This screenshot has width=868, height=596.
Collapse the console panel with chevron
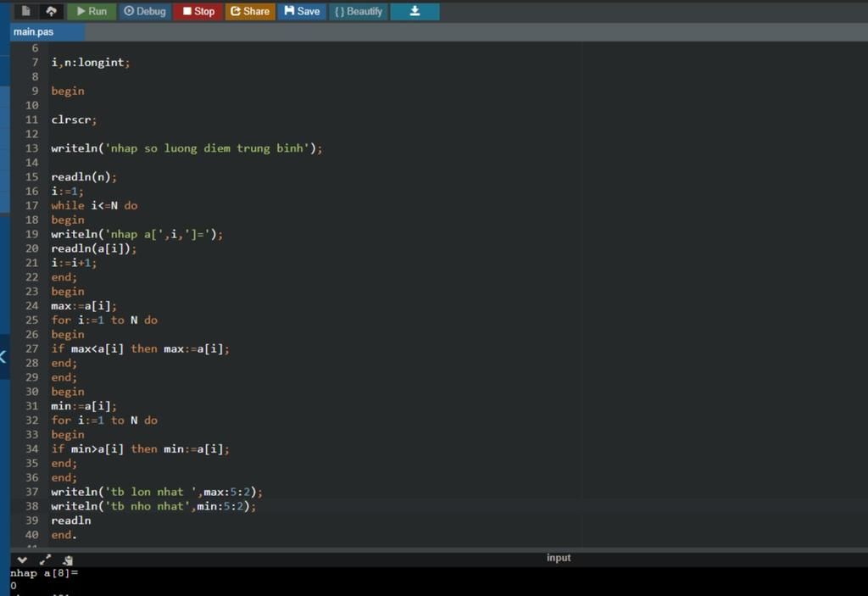(x=22, y=560)
